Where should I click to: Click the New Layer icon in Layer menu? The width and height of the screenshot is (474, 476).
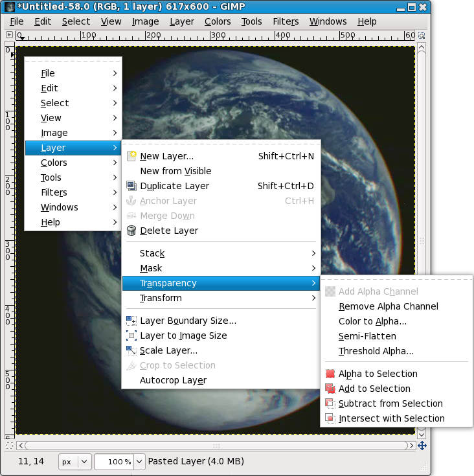pyautogui.click(x=131, y=156)
